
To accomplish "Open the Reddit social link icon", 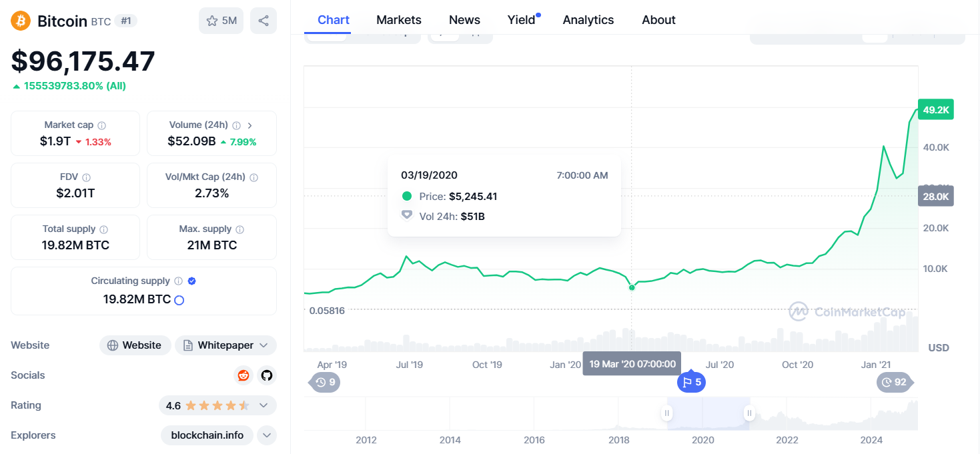I will coord(243,375).
